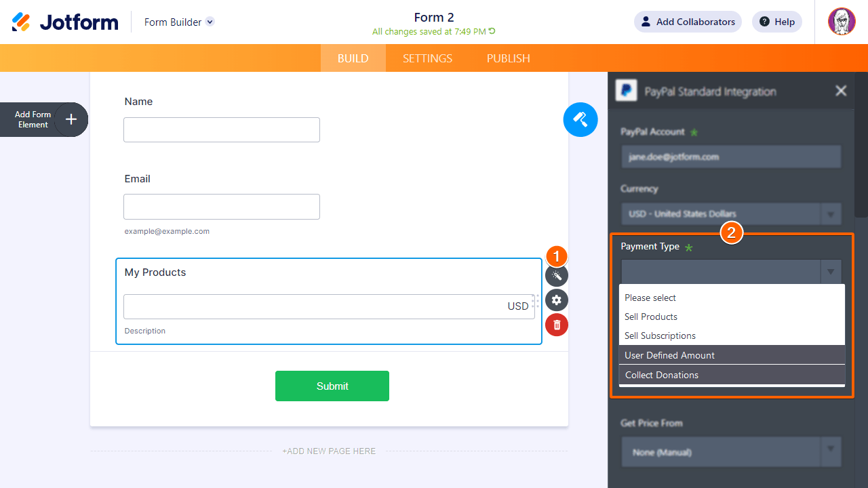Viewport: 868px width, 488px height.
Task: Open the payment wizard wand icon
Action: point(557,275)
